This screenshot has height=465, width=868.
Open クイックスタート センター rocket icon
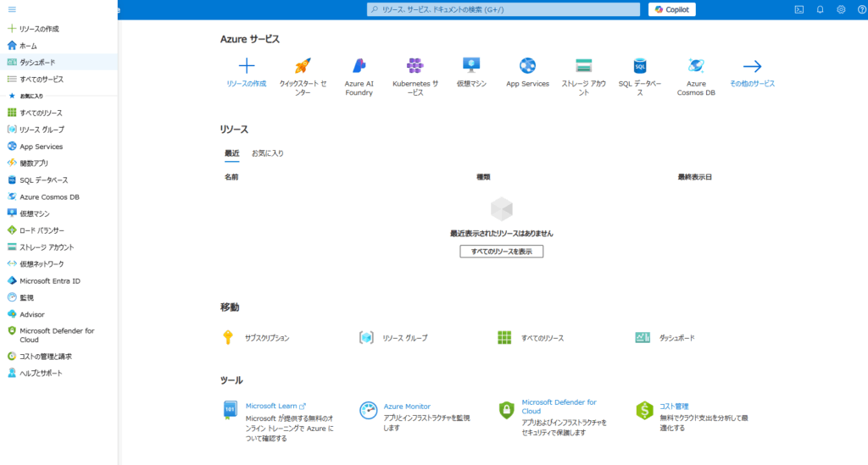tap(303, 66)
